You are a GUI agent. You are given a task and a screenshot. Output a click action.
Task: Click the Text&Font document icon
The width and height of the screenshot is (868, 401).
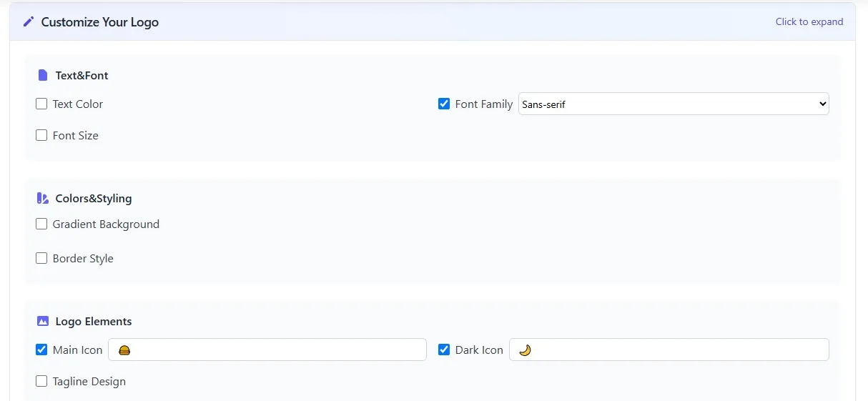click(42, 75)
